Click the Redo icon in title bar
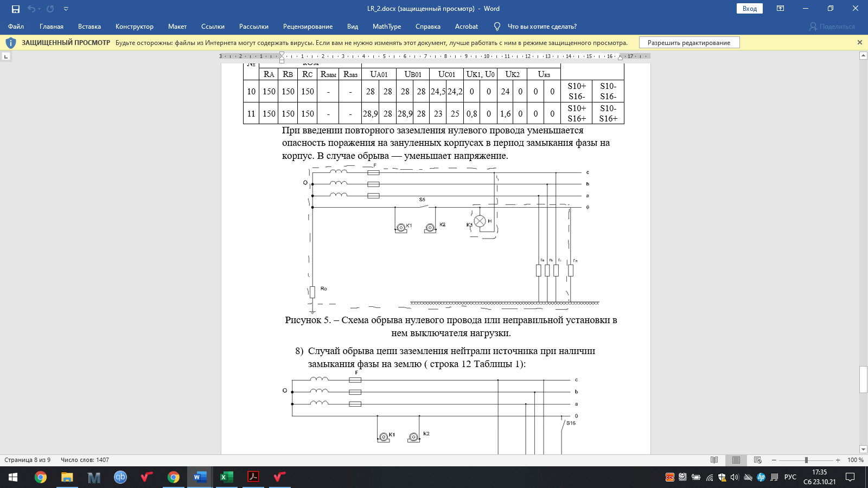 [x=50, y=9]
